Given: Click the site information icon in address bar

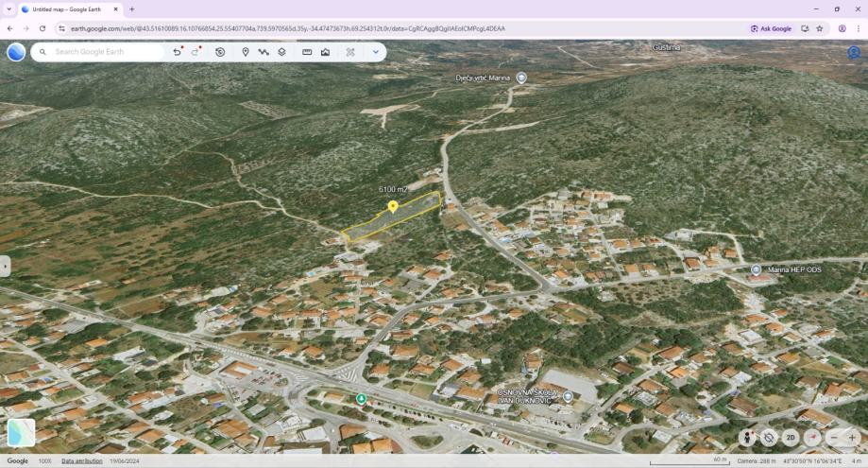Looking at the screenshot, I should point(61,28).
